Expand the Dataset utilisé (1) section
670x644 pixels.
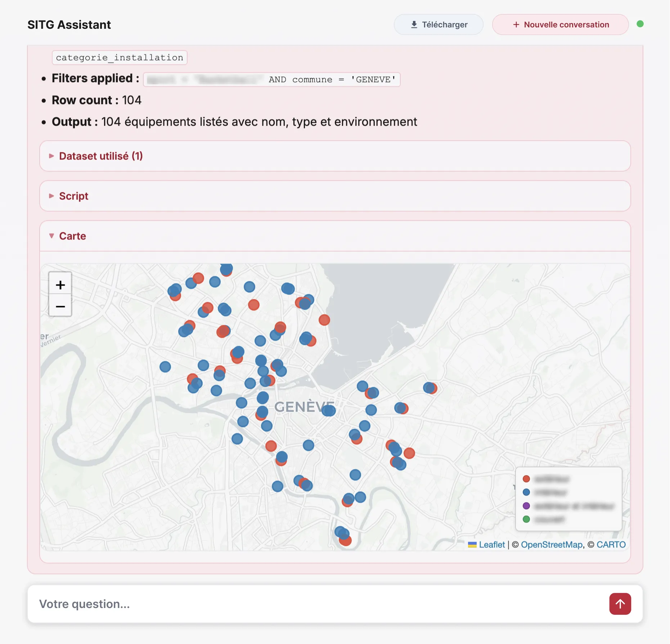point(335,156)
